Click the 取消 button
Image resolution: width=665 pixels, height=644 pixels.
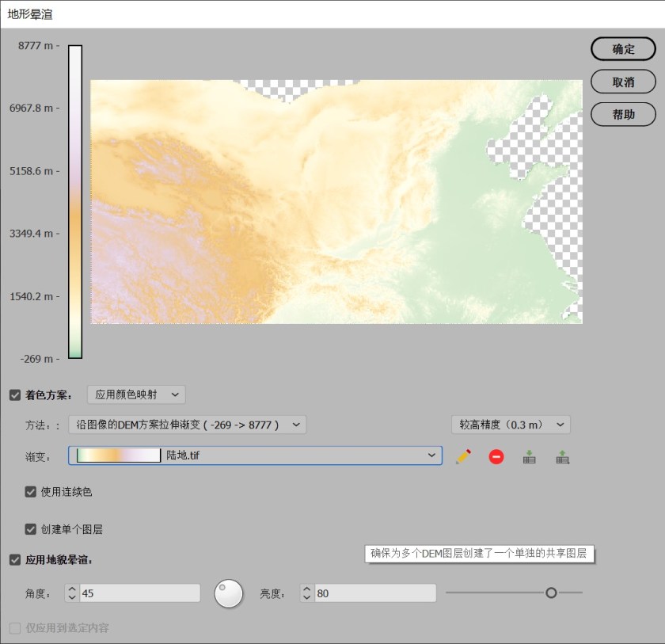pyautogui.click(x=623, y=82)
